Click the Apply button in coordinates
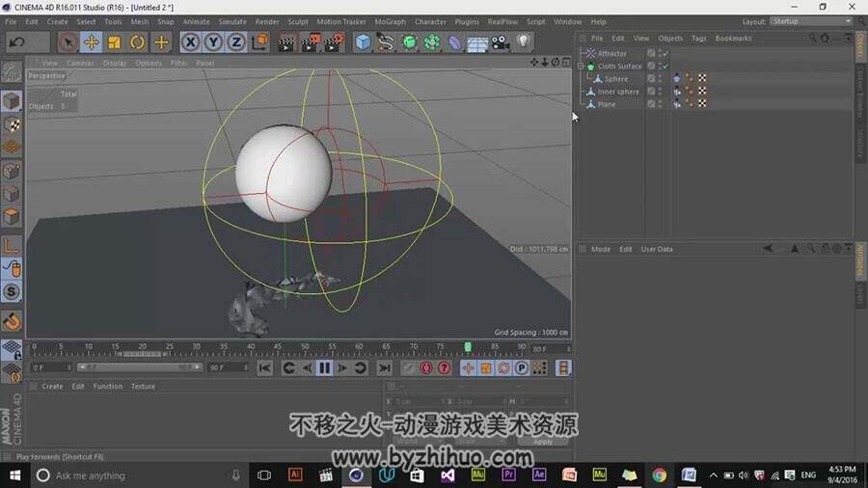 (542, 442)
